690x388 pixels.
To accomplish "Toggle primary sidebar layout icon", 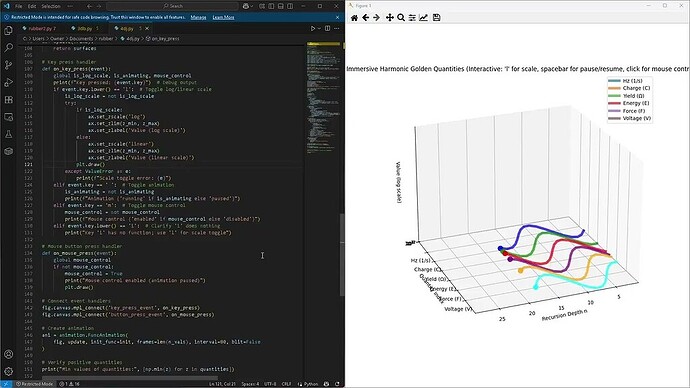I will coord(271,6).
